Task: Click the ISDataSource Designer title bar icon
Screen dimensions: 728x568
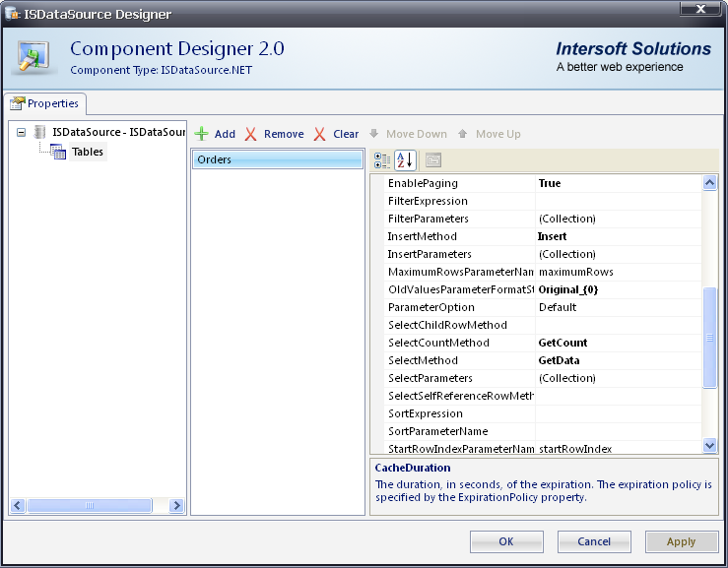Action: (12, 14)
